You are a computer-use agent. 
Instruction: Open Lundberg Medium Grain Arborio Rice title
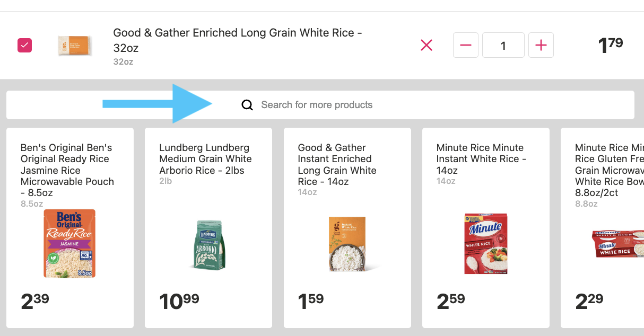(206, 159)
